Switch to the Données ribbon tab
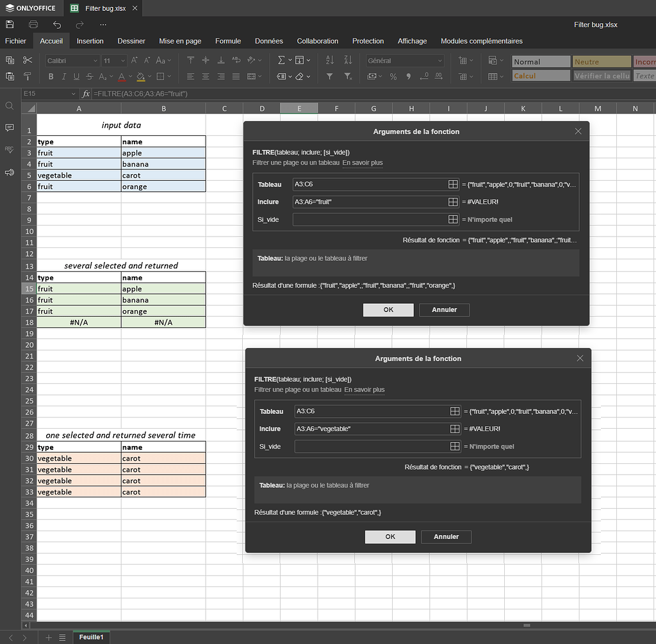 point(268,40)
